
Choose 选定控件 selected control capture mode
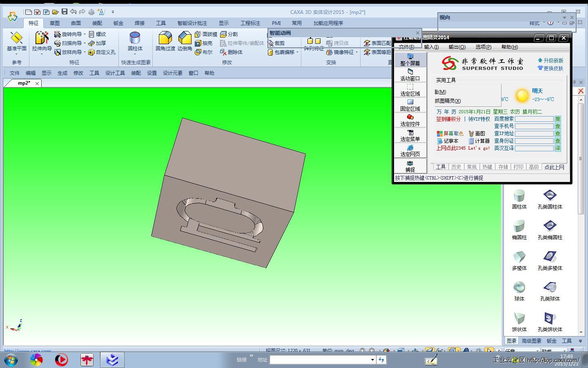tap(410, 120)
